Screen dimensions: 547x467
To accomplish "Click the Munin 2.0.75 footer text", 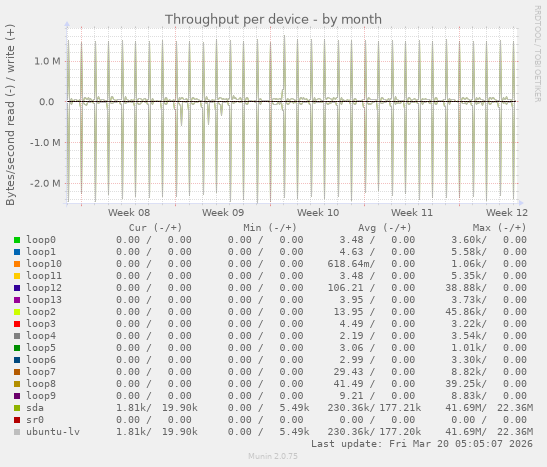I will click(x=273, y=456).
